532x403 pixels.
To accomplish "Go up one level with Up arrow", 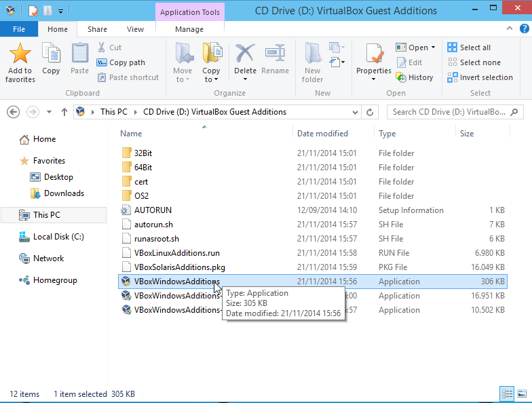I will (64, 112).
